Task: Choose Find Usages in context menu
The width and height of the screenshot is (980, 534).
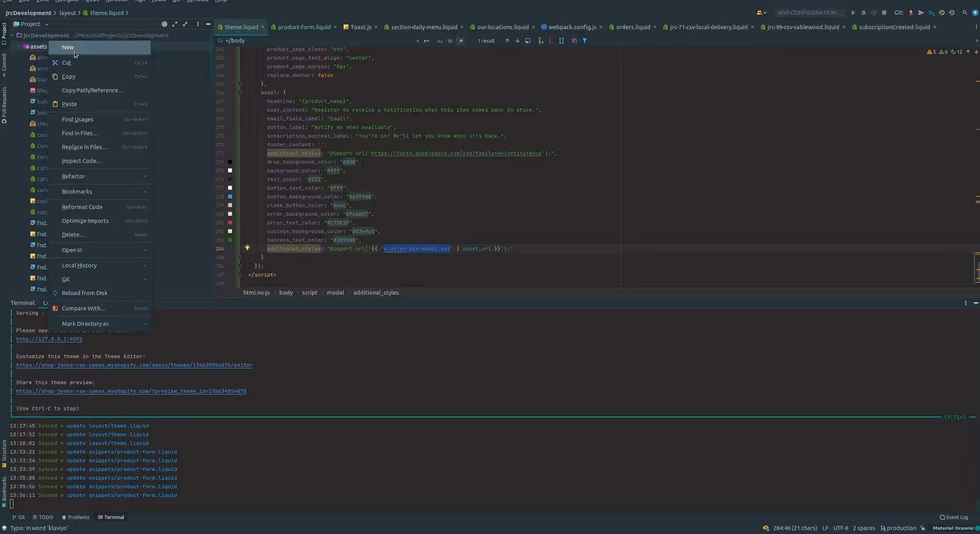Action: (100, 119)
